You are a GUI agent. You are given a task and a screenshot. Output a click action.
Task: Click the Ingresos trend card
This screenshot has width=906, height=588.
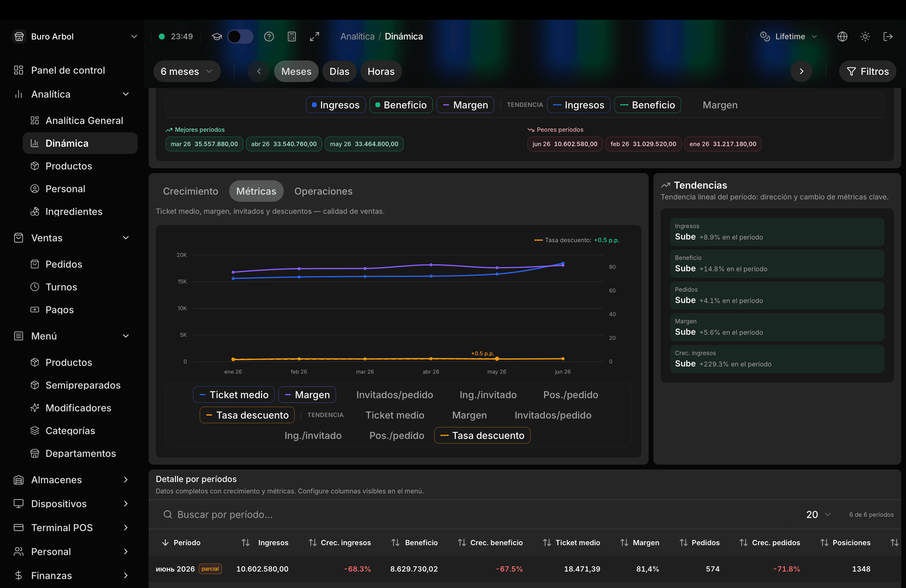tap(777, 232)
